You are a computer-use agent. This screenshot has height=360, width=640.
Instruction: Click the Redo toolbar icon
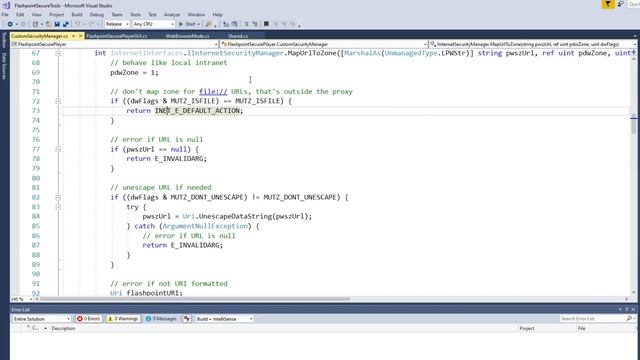91,24
